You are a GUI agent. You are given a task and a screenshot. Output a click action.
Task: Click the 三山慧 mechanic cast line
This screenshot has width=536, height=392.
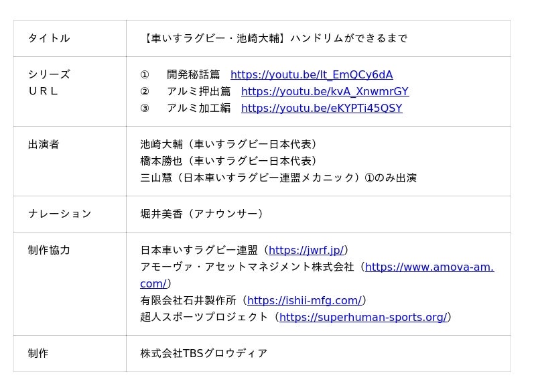click(x=278, y=178)
